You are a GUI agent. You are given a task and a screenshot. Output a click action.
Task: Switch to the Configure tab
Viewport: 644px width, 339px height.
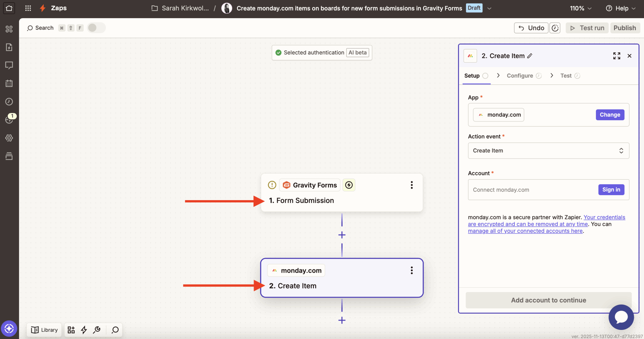520,76
